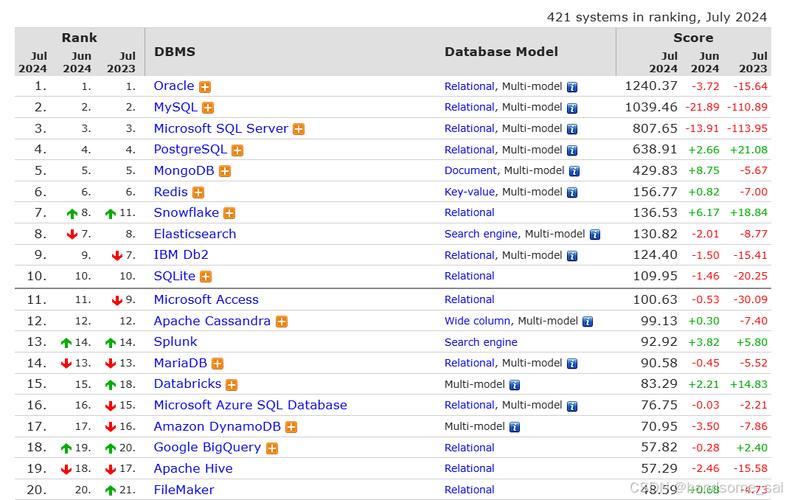Viewport: 786px width, 500px height.
Task: Click the DBMS column header
Action: [x=175, y=52]
